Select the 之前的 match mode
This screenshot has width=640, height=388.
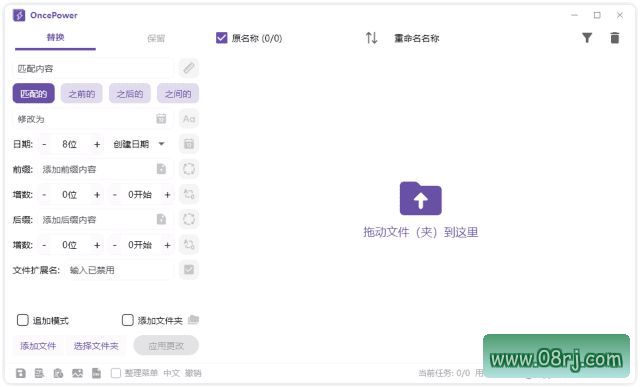[82, 94]
